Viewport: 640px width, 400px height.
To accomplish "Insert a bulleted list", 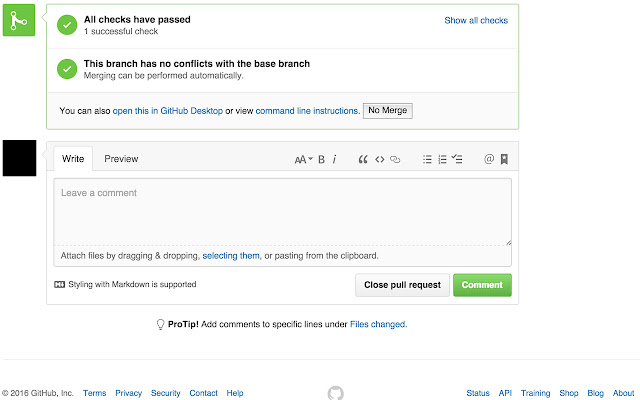I will click(x=427, y=159).
